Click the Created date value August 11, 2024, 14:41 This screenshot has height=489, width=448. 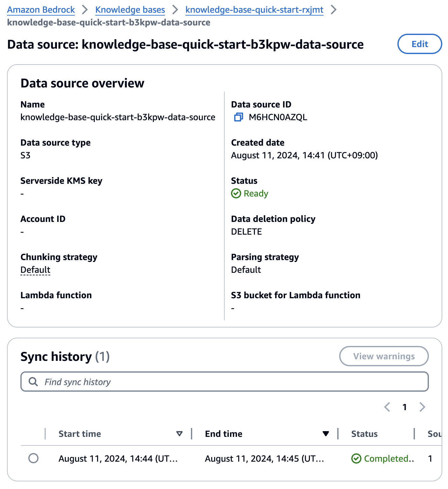tap(304, 155)
